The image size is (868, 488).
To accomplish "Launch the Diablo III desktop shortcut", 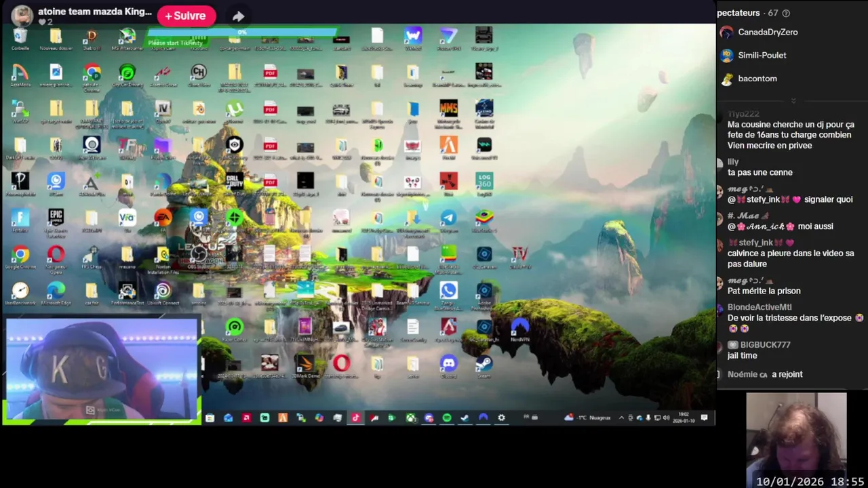I will 92,39.
